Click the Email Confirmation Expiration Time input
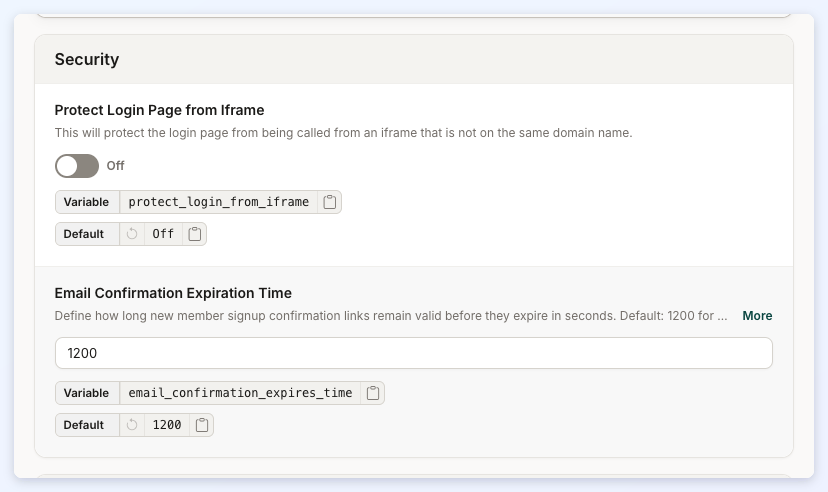The image size is (828, 492). point(413,353)
